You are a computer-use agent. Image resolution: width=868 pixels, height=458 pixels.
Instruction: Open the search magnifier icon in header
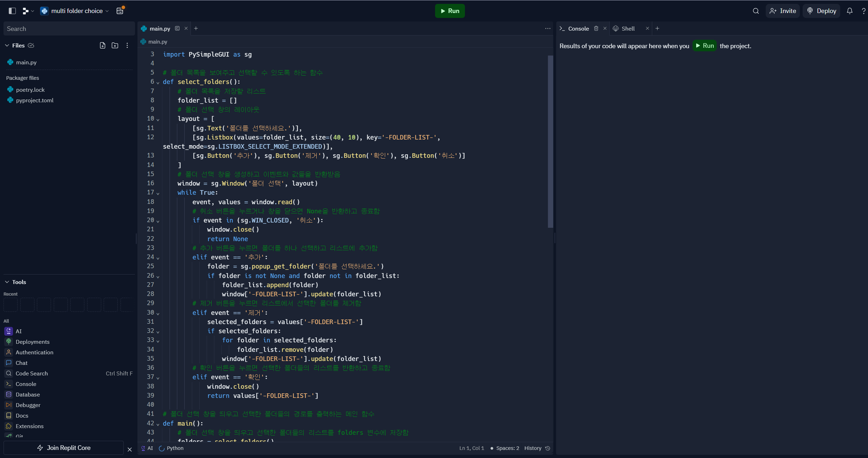pyautogui.click(x=756, y=11)
